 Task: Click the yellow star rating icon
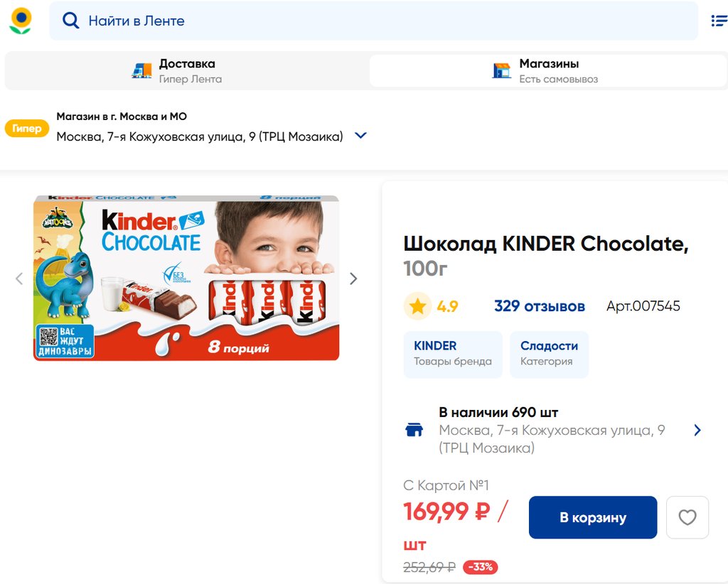[x=417, y=306]
